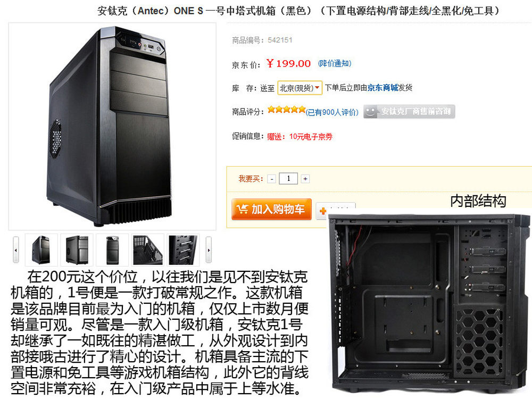Click the 降价通知 price drop alert link
Image resolution: width=532 pixels, height=399 pixels.
tap(335, 63)
